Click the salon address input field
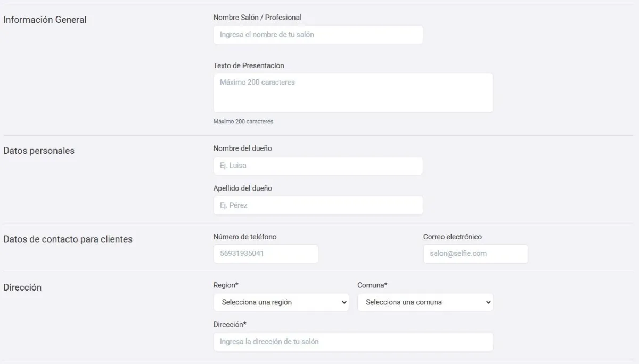Viewport: 639px width, 364px height. 353,342
